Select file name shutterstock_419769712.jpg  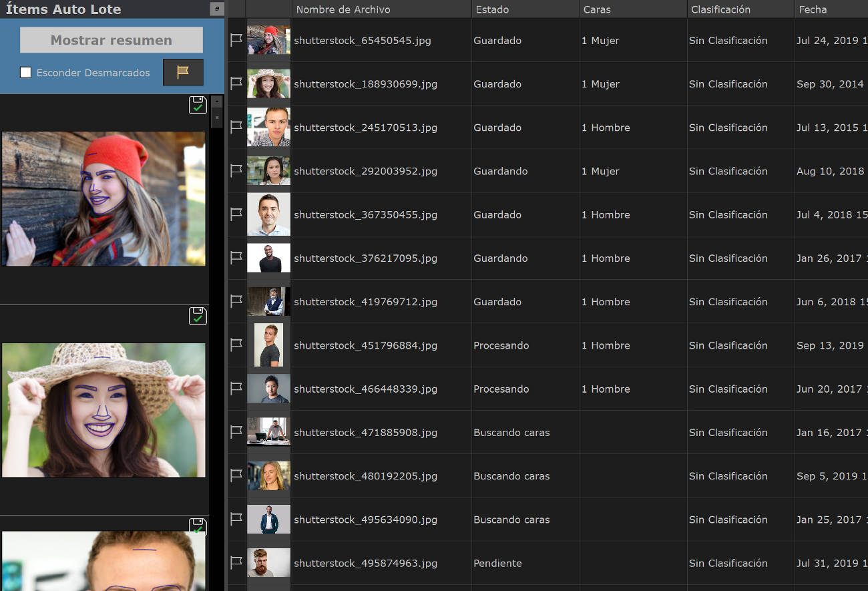(x=366, y=301)
